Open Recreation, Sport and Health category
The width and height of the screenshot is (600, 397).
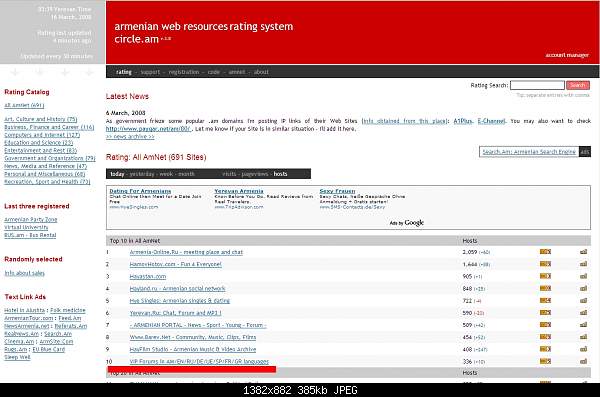click(47, 182)
